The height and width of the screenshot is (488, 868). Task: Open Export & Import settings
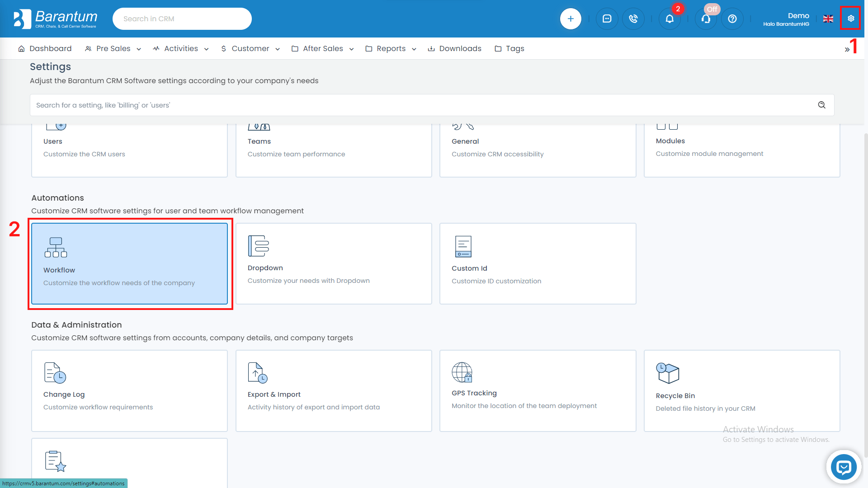point(334,391)
